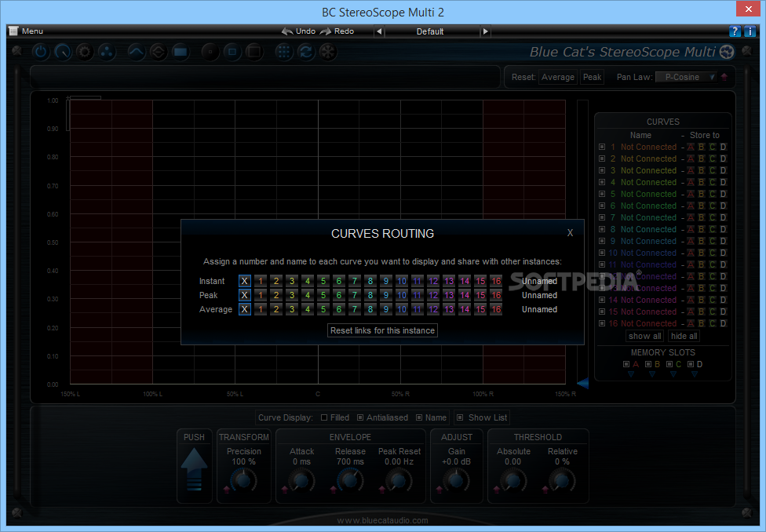Toggle the Antialiased checkbox
This screenshot has width=766, height=532.
click(x=360, y=417)
